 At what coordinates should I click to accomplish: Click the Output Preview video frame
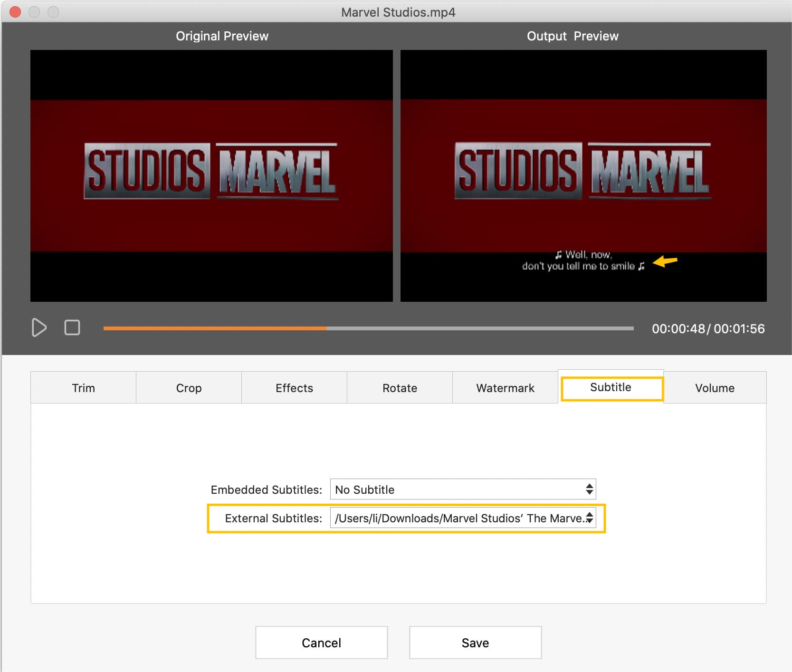[x=583, y=175]
